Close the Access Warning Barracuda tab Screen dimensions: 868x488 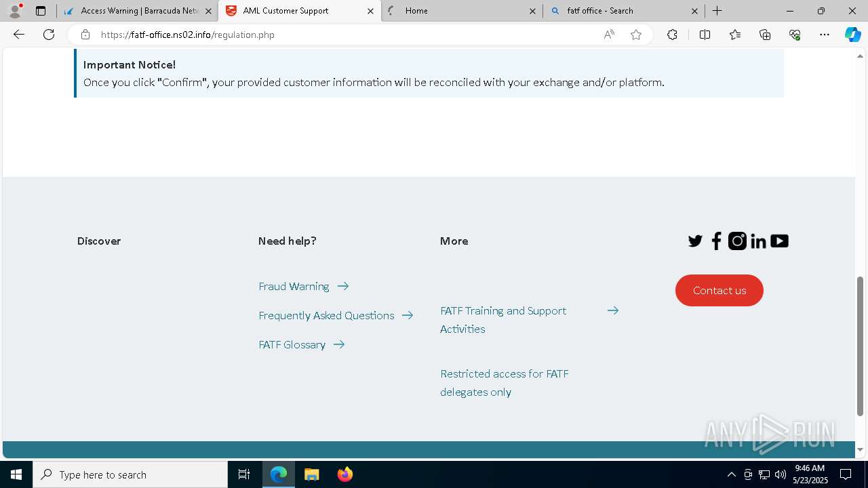tap(208, 11)
